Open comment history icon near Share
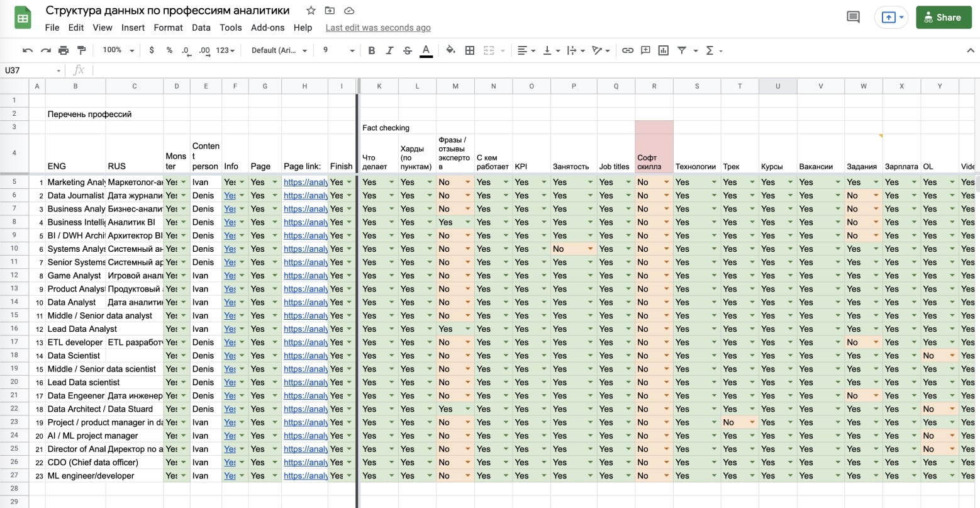This screenshot has width=980, height=508. click(853, 17)
